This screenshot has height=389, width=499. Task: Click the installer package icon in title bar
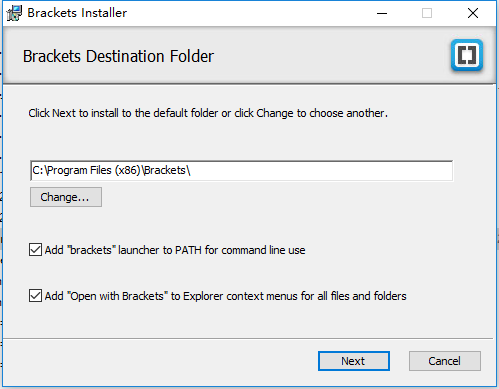point(14,13)
